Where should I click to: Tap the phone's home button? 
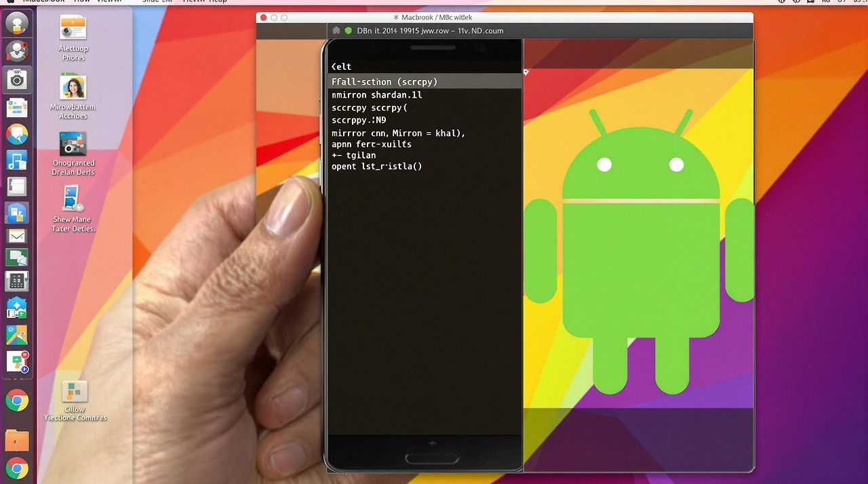(432, 459)
